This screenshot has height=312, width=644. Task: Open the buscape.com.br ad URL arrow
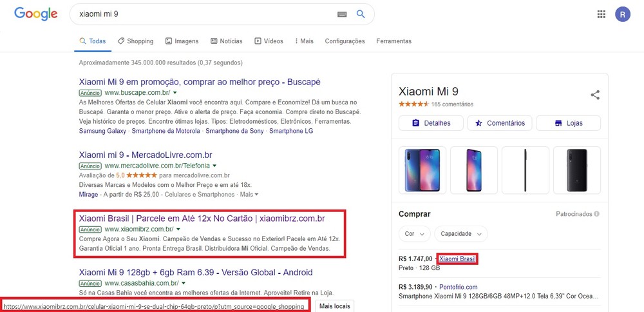[x=175, y=93]
